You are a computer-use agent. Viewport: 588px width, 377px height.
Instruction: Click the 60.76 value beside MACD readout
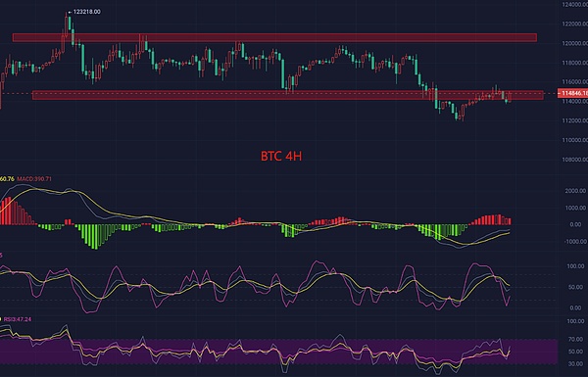click(x=7, y=179)
